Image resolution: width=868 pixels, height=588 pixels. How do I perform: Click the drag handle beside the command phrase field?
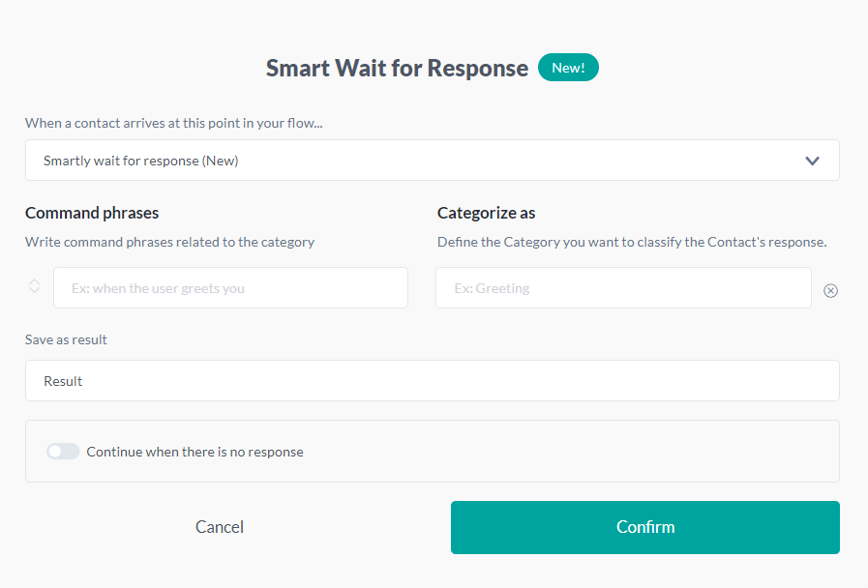click(34, 286)
